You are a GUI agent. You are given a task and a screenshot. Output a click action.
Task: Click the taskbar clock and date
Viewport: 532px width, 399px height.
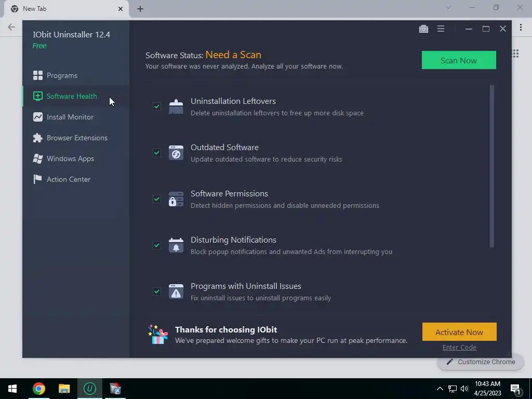click(487, 389)
